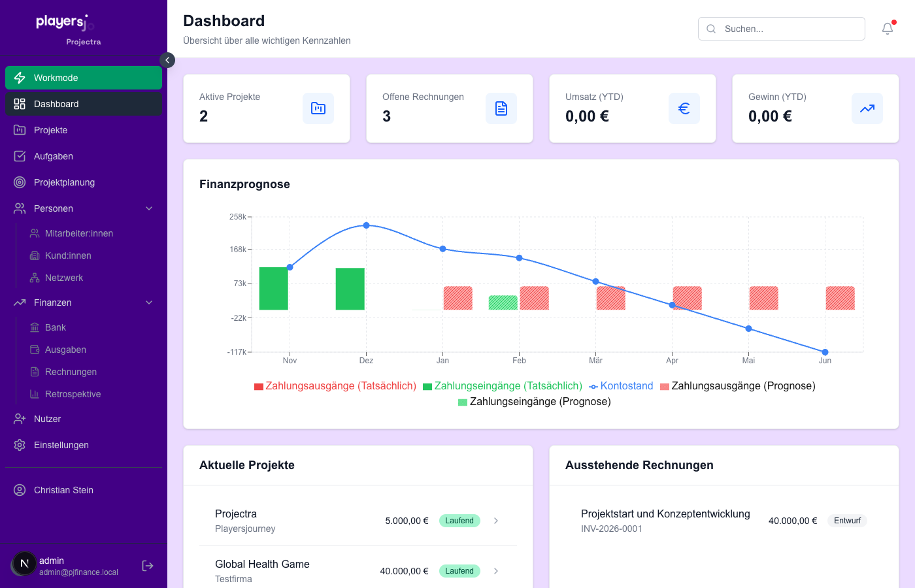
Task: Open Aufgaben via the checkbox icon
Action: (19, 156)
